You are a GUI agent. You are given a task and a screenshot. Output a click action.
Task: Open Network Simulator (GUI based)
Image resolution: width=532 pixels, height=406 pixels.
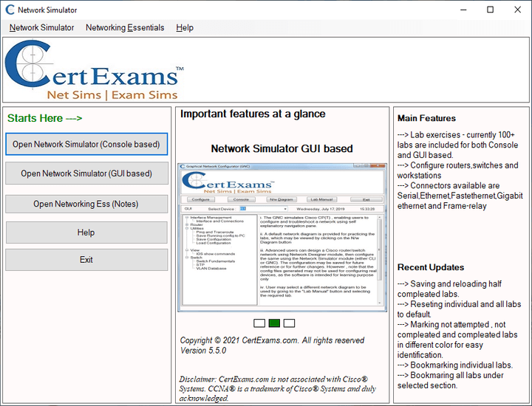click(86, 173)
